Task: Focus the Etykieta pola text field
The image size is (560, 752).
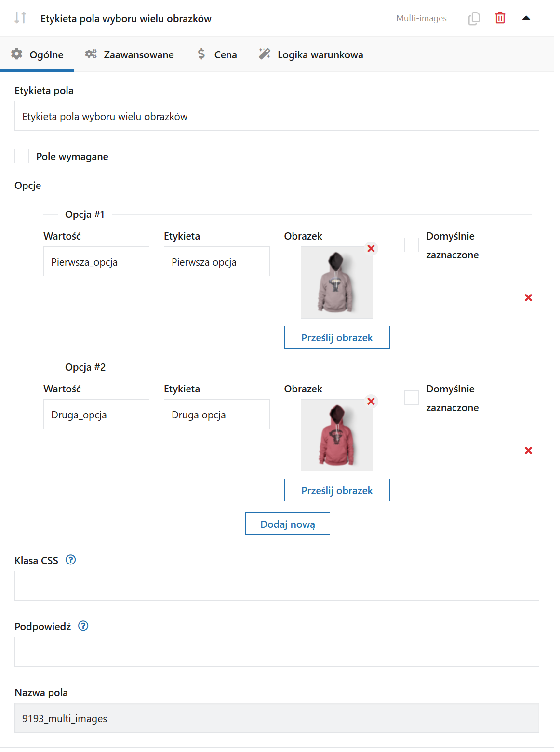Action: [x=277, y=116]
